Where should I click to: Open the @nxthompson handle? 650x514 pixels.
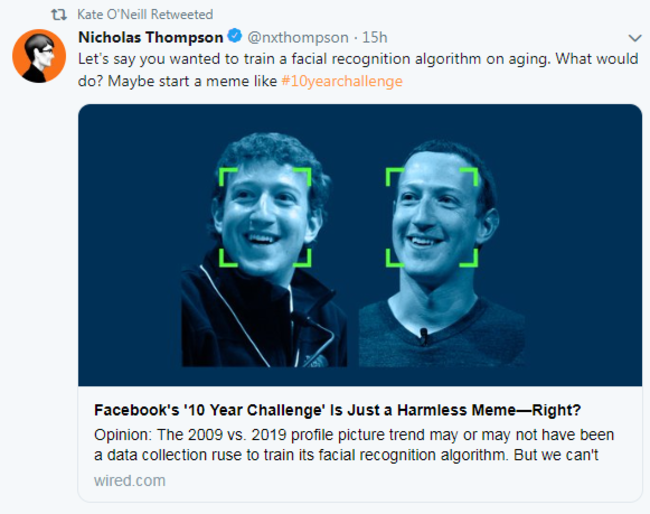click(297, 37)
